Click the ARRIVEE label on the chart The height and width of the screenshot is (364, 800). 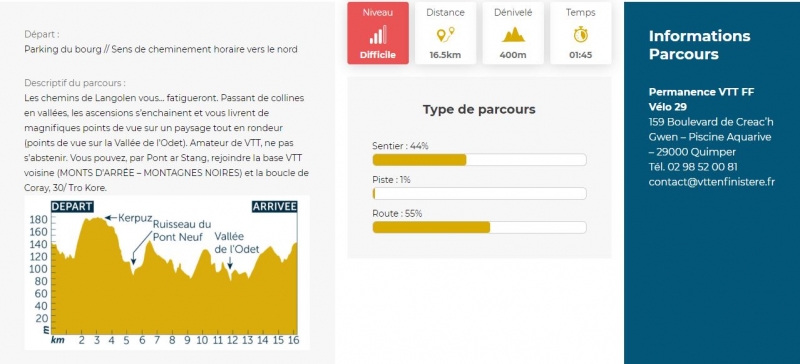[274, 206]
